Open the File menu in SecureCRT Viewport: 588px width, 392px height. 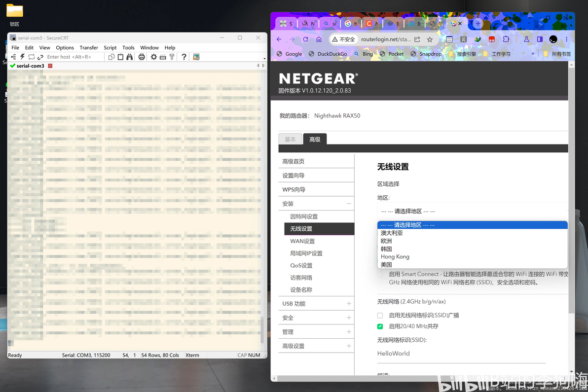point(15,48)
